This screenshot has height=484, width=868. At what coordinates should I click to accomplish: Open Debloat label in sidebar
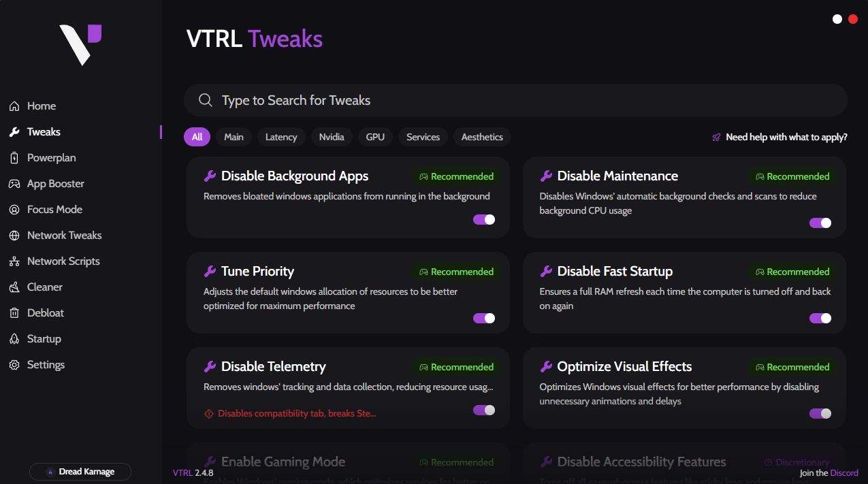46,313
